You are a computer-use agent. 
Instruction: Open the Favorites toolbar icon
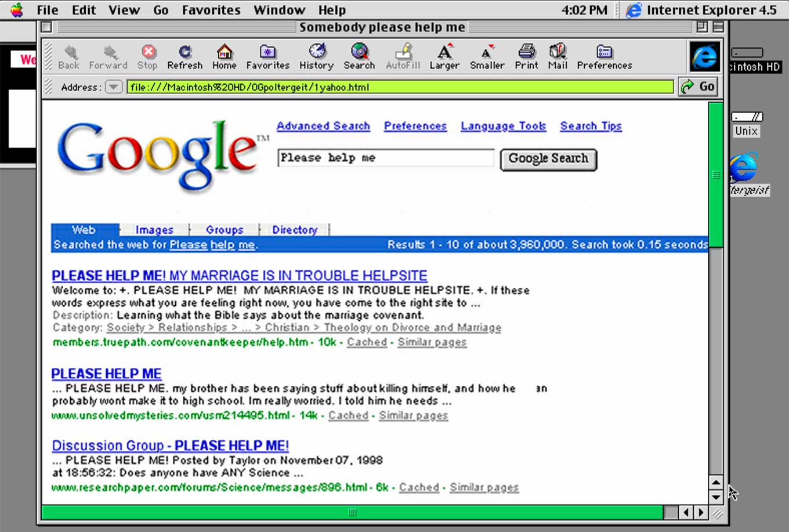tap(267, 52)
